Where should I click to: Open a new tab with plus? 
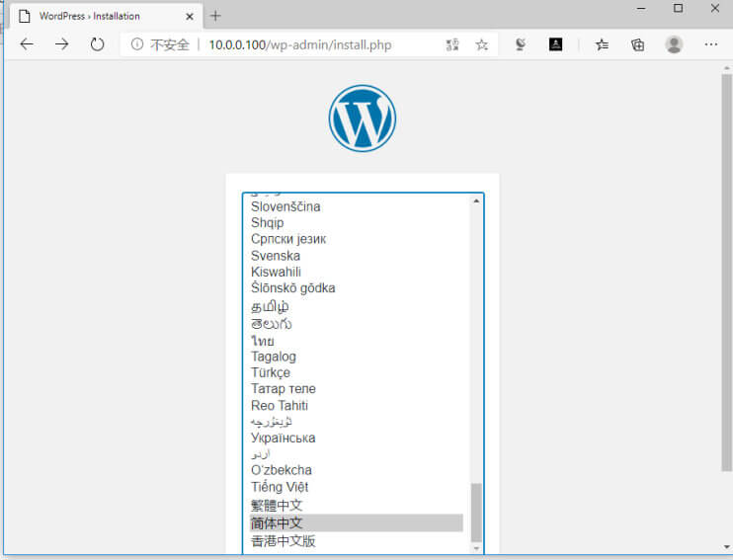pyautogui.click(x=215, y=16)
